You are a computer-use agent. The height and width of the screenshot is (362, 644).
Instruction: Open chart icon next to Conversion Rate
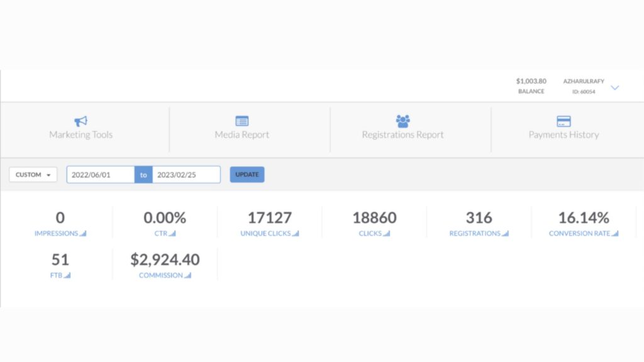(x=615, y=234)
